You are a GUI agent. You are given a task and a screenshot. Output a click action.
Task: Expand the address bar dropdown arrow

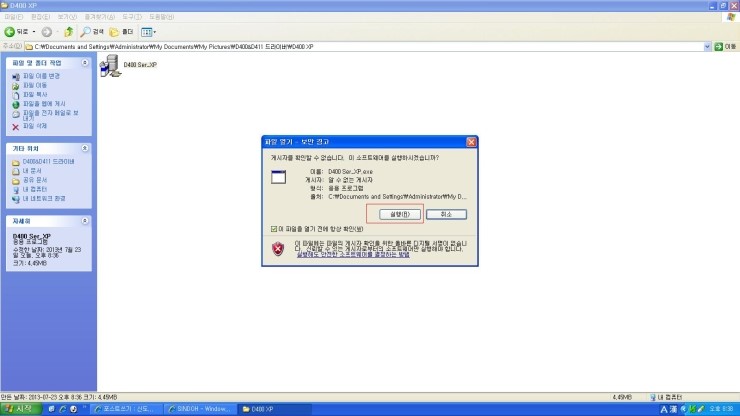point(707,46)
